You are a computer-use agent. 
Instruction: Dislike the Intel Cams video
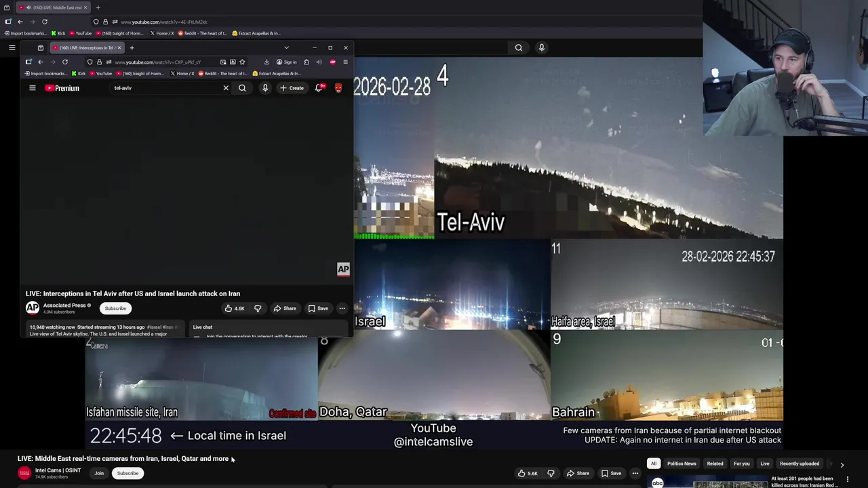pyautogui.click(x=551, y=473)
